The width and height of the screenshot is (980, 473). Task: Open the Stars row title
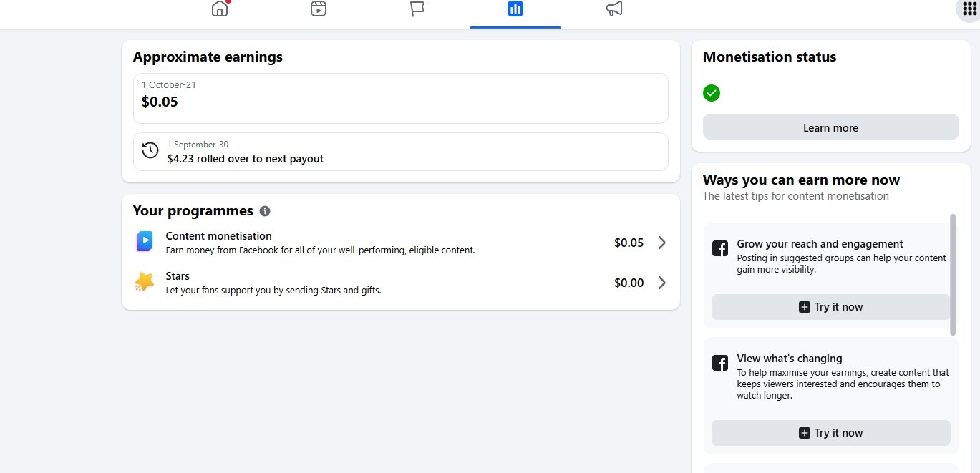pos(178,276)
